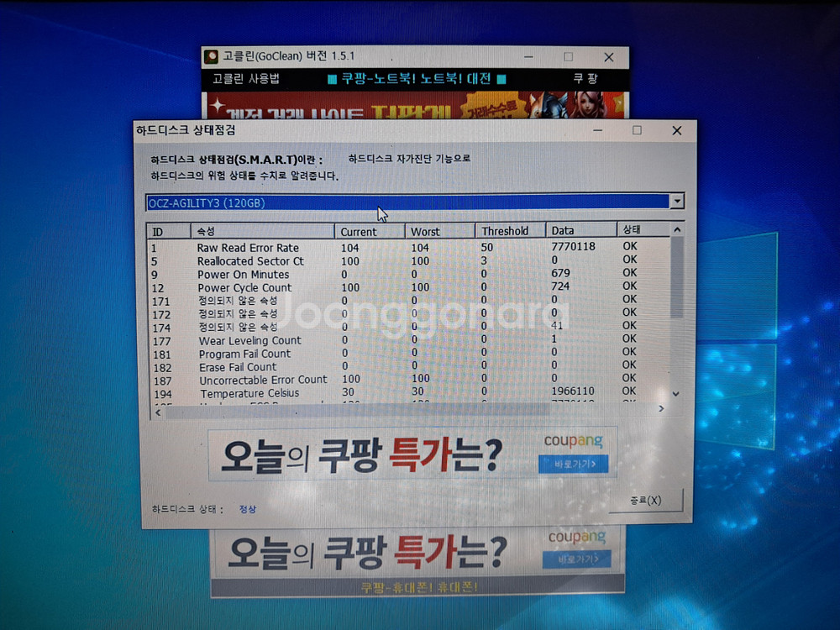Click the horizontal scrollbar right arrow
The image size is (840, 630).
pos(661,409)
